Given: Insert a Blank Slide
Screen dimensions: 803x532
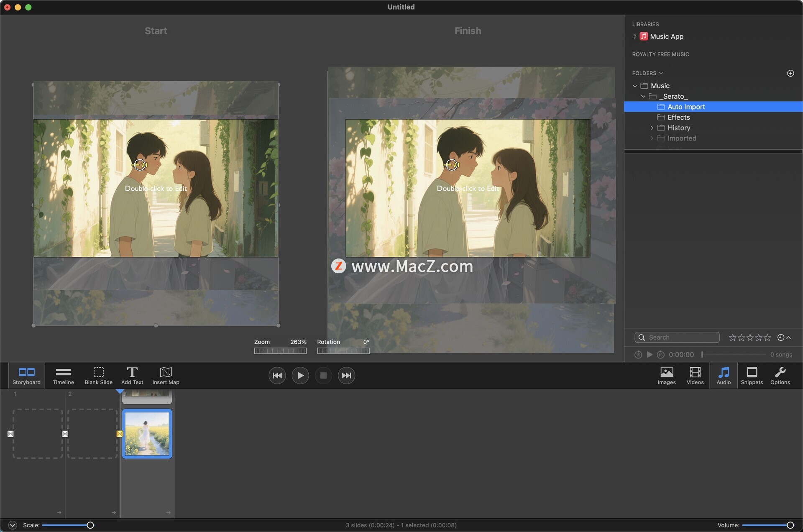Looking at the screenshot, I should point(99,376).
